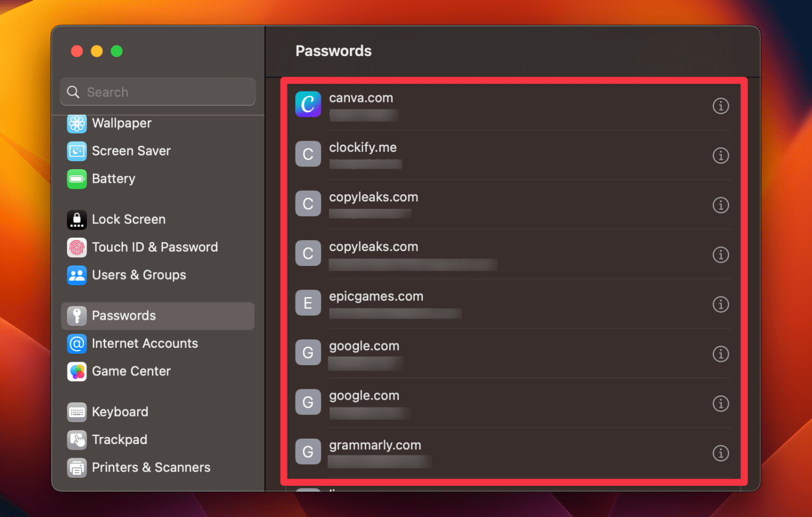Click the Canva app icon thumbnail
This screenshot has width=812, height=517.
(308, 104)
